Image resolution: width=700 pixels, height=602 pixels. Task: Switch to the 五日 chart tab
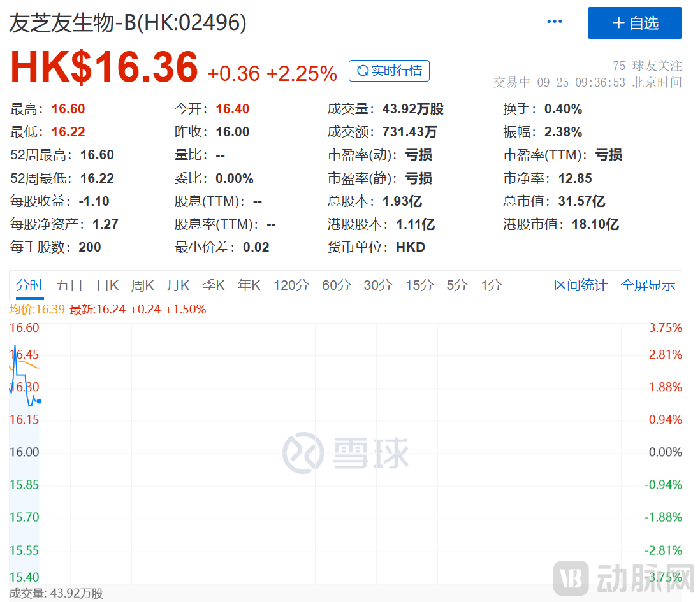click(x=69, y=285)
